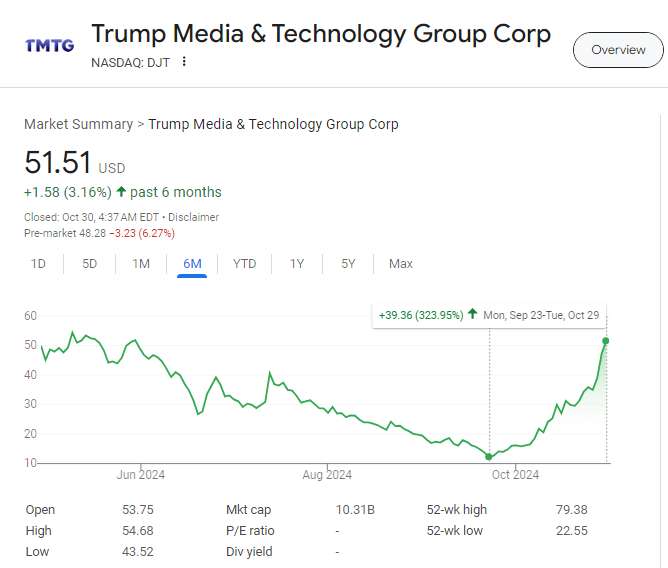The height and width of the screenshot is (568, 668).
Task: Switch chart to YTD range
Action: 244,264
